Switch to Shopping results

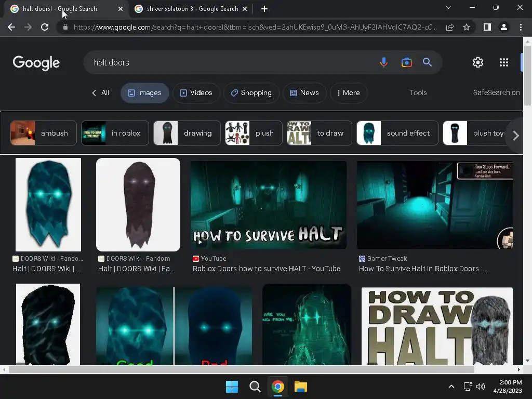point(251,92)
